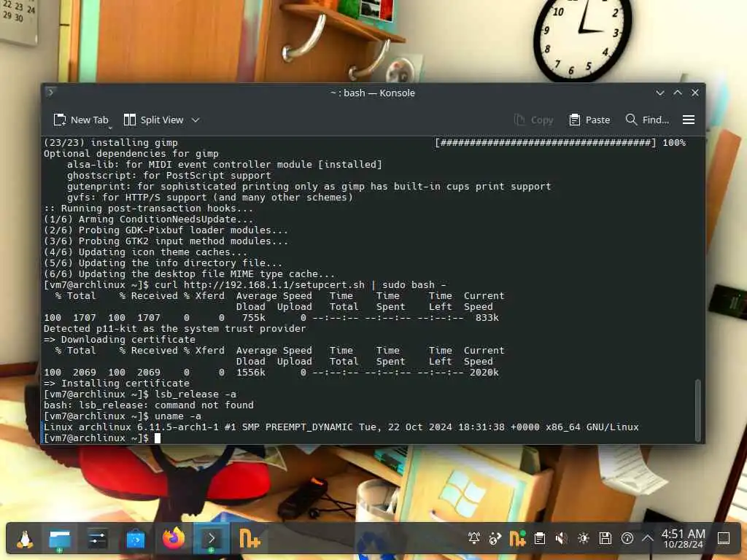This screenshot has height=560, width=747.
Task: Activate the Konsole taskbar entry
Action: pyautogui.click(x=212, y=539)
